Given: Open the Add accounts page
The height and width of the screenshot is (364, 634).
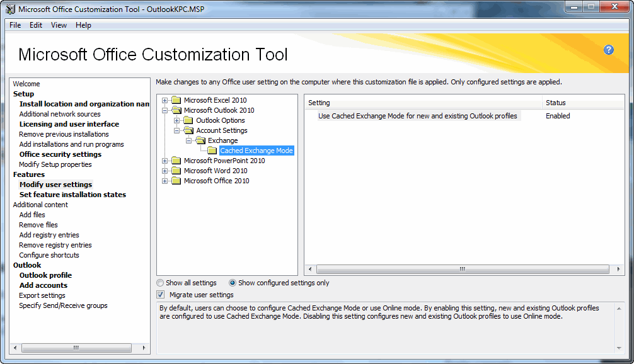Looking at the screenshot, I should pos(43,285).
